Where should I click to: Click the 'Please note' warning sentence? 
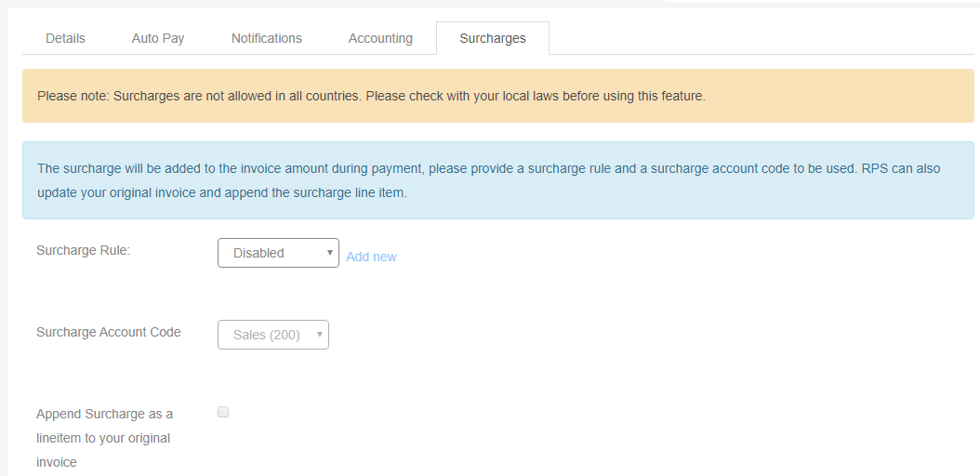pyautogui.click(x=371, y=96)
